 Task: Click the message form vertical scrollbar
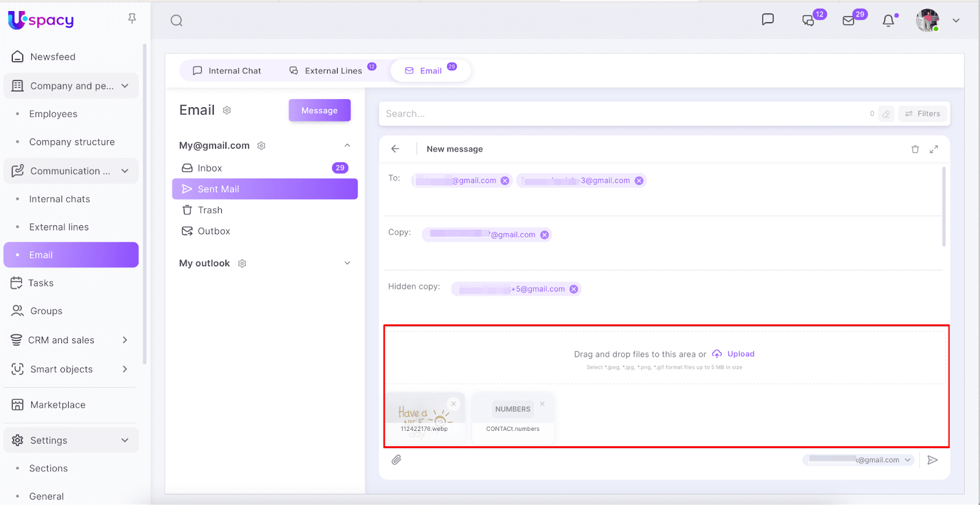click(944, 207)
